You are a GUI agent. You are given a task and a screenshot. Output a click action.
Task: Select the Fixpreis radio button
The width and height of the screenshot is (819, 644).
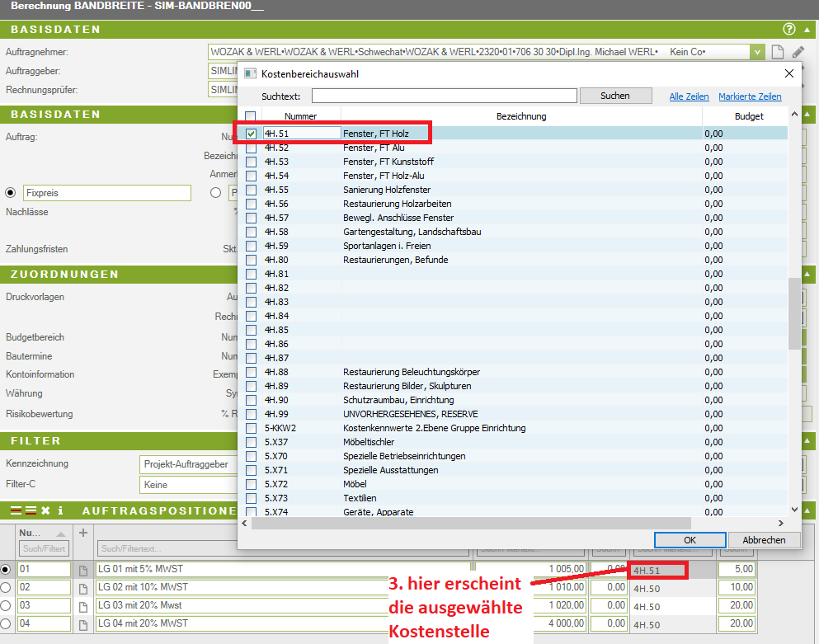coord(11,193)
